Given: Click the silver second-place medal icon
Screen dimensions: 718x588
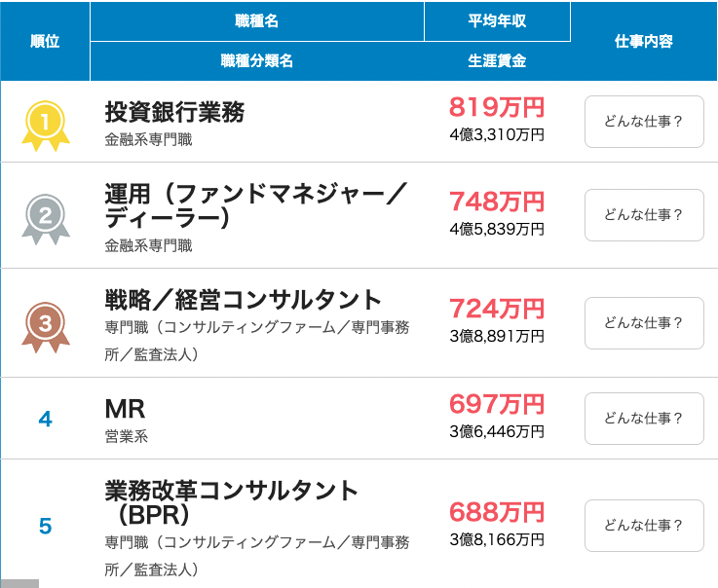Looking at the screenshot, I should (46, 219).
